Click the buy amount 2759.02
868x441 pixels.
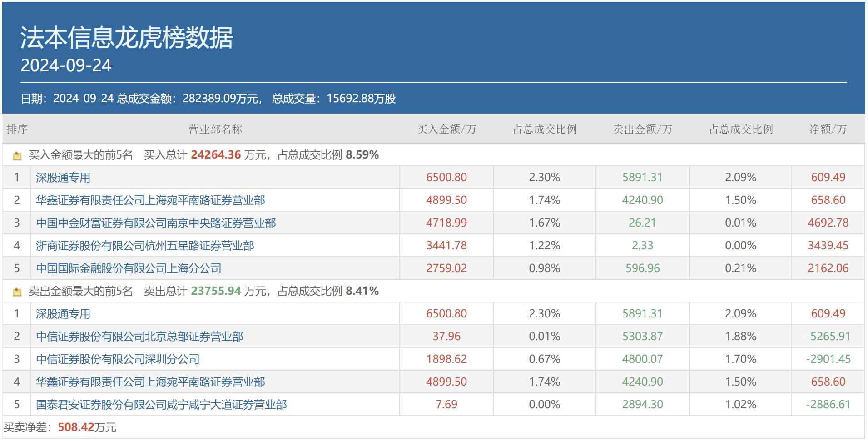pos(446,268)
